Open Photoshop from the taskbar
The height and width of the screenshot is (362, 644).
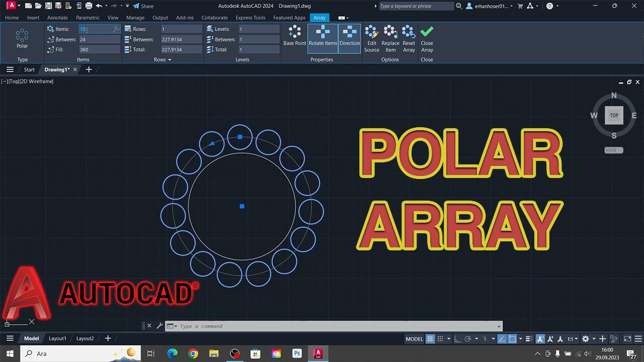coord(297,353)
